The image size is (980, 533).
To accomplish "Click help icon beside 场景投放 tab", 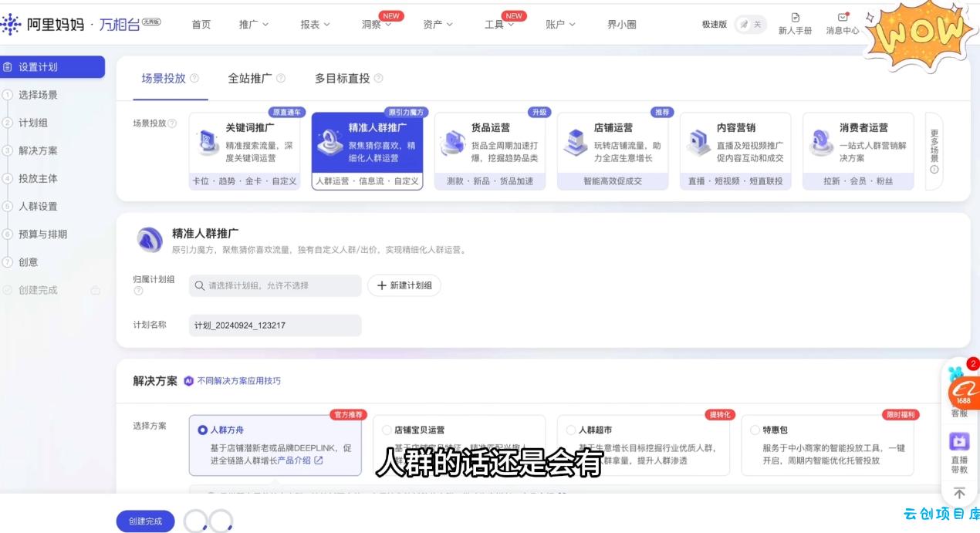I will [x=194, y=79].
